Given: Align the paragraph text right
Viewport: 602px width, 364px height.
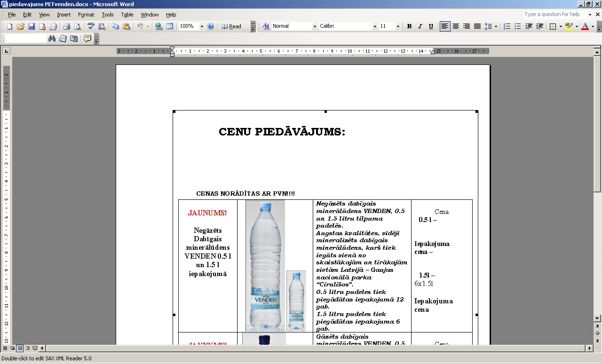Looking at the screenshot, I should tap(467, 26).
